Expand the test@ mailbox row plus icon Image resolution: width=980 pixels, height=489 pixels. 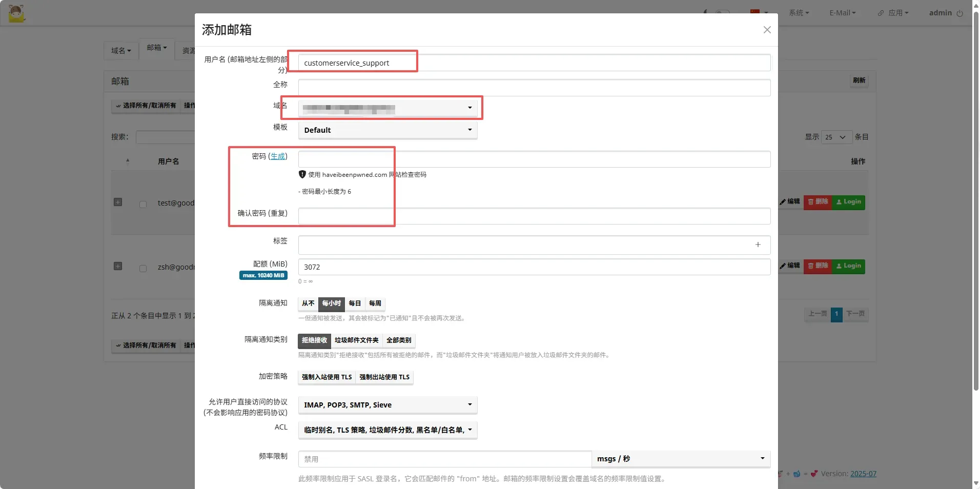point(118,202)
